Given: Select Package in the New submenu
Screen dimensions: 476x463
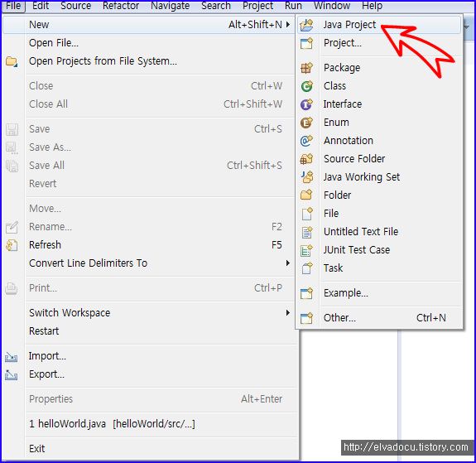Looking at the screenshot, I should [x=379, y=68].
